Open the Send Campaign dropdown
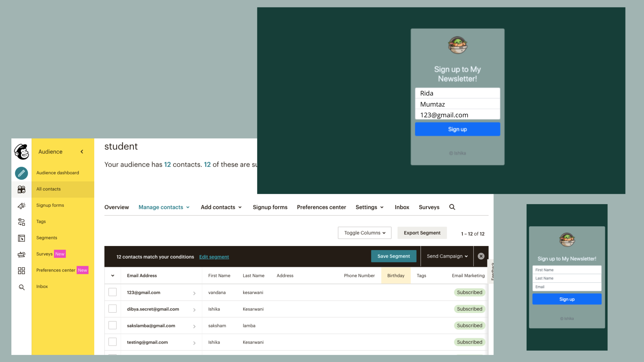The width and height of the screenshot is (644, 362). [447, 256]
